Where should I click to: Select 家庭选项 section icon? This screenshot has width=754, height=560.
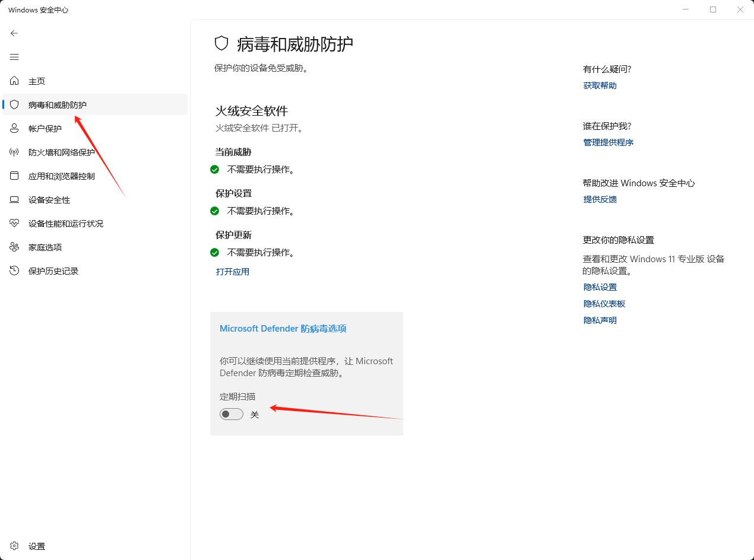(14, 247)
